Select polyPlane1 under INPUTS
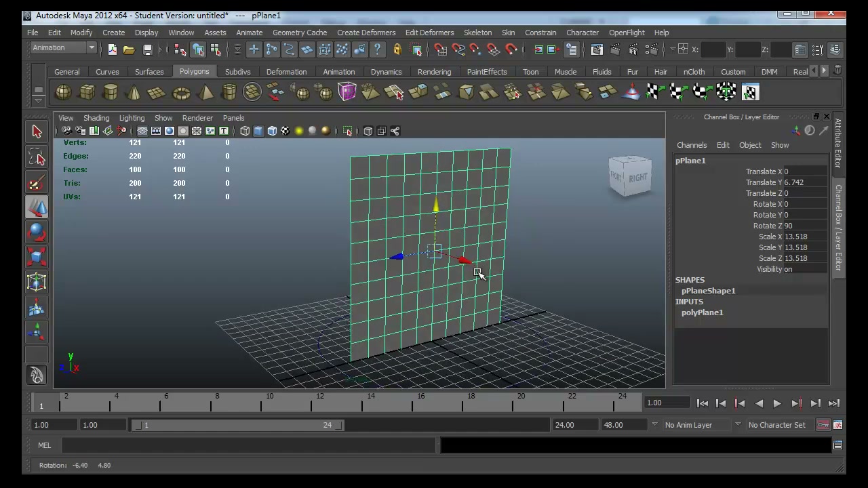 click(702, 312)
